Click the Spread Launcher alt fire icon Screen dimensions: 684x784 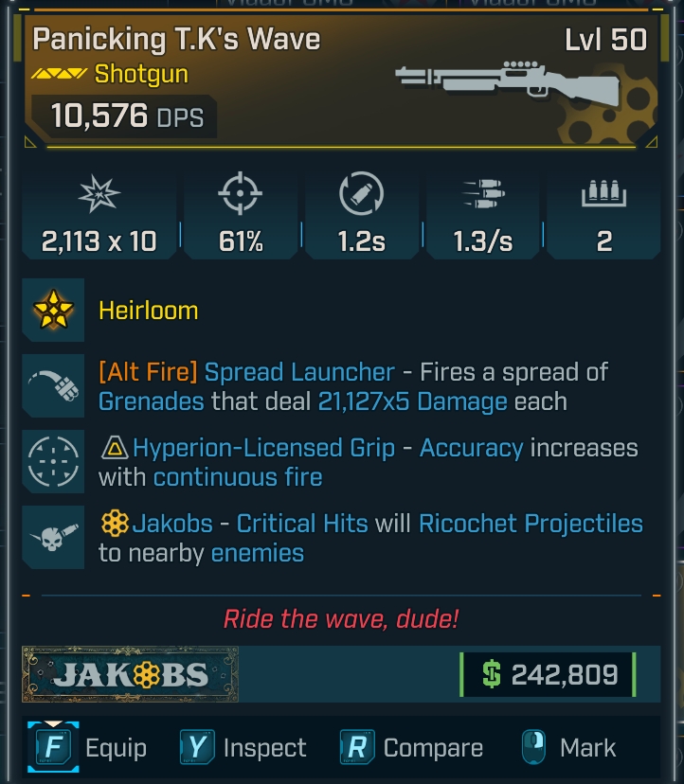pos(53,385)
